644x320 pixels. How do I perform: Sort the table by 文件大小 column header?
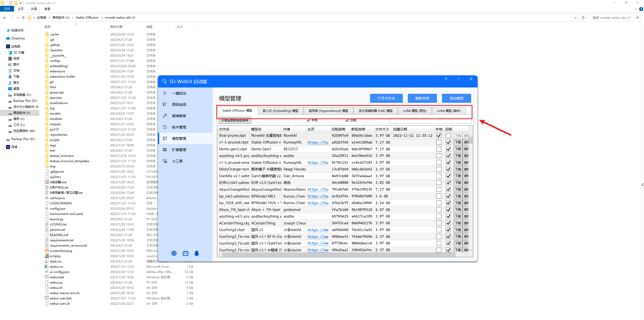tap(382, 129)
